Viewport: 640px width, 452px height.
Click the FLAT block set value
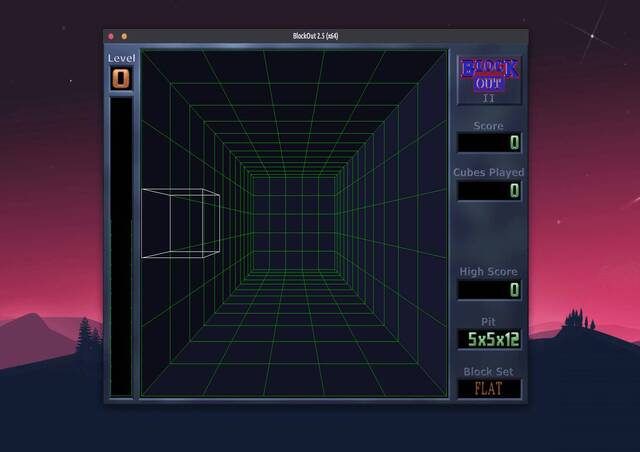point(489,389)
